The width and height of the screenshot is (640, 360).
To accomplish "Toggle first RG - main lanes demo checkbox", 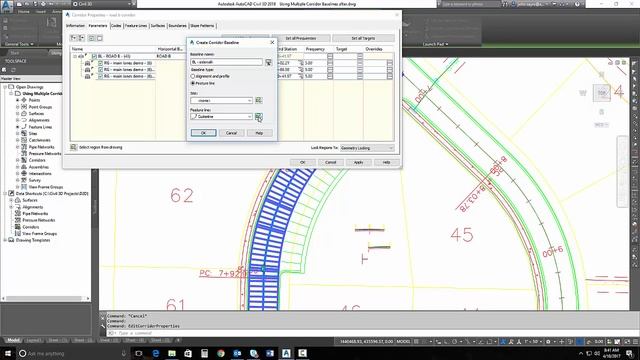I will [100, 63].
